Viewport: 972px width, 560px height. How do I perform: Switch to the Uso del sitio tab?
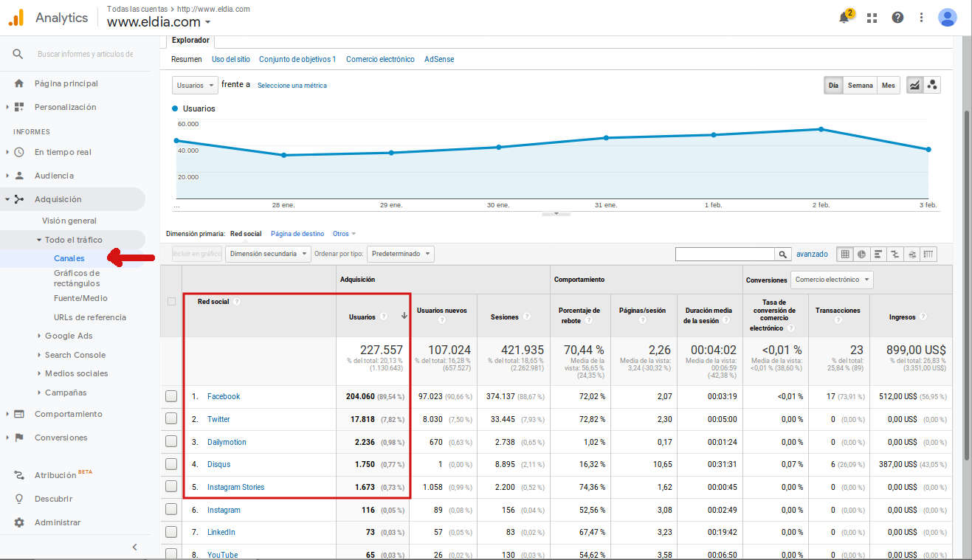point(230,59)
